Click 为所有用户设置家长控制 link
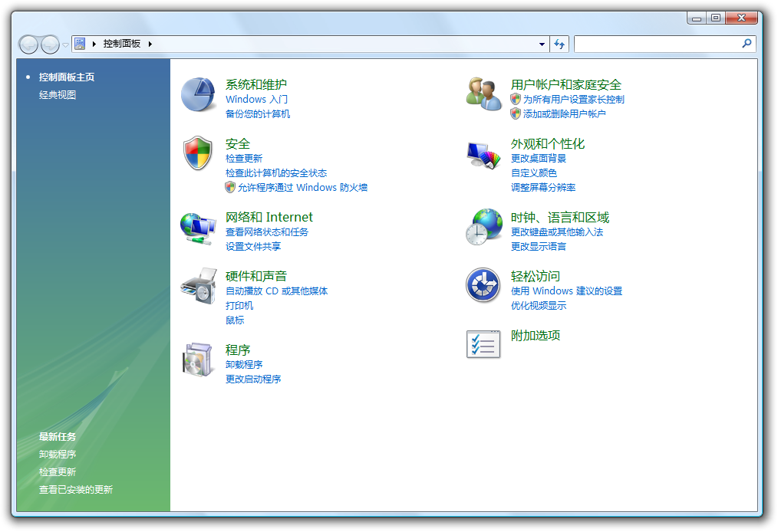778x532 pixels. 574,99
